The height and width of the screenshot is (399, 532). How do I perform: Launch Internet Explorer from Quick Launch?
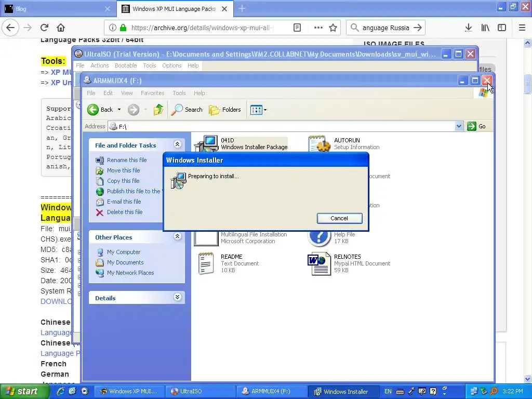pyautogui.click(x=61, y=391)
